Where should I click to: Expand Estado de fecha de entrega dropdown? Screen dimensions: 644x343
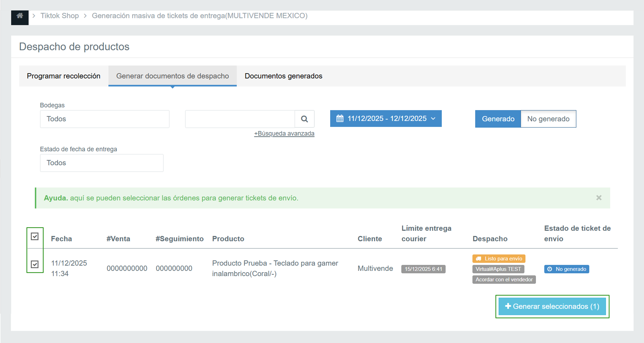(101, 163)
